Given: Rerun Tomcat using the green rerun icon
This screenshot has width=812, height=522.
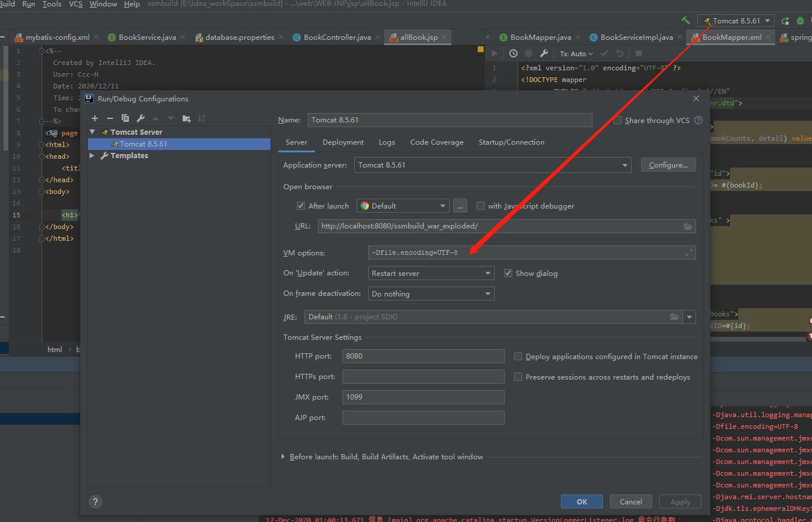Looking at the screenshot, I should click(785, 21).
